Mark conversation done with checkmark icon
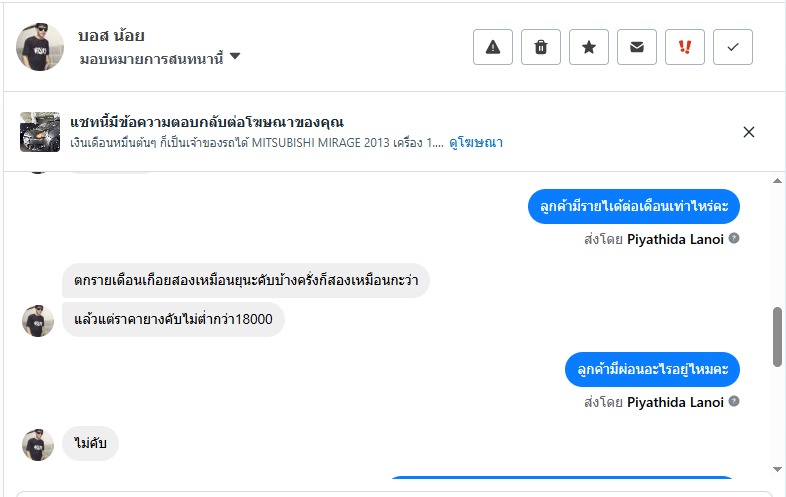 click(x=733, y=47)
